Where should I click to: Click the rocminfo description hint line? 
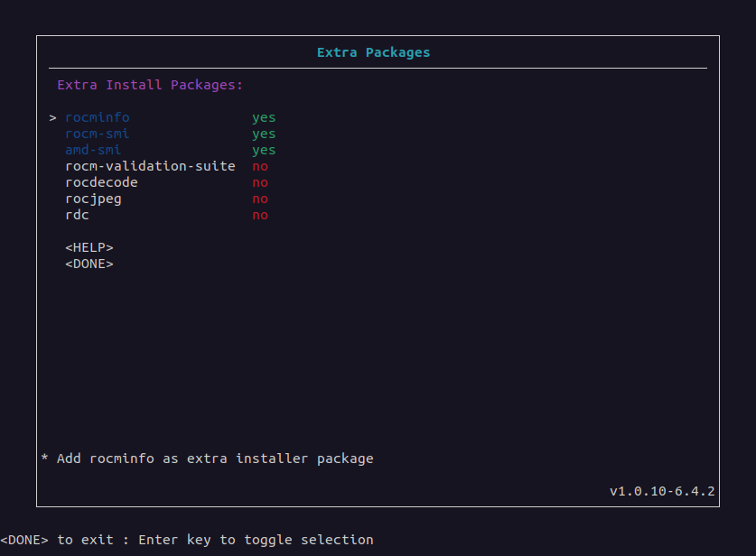tap(208, 459)
